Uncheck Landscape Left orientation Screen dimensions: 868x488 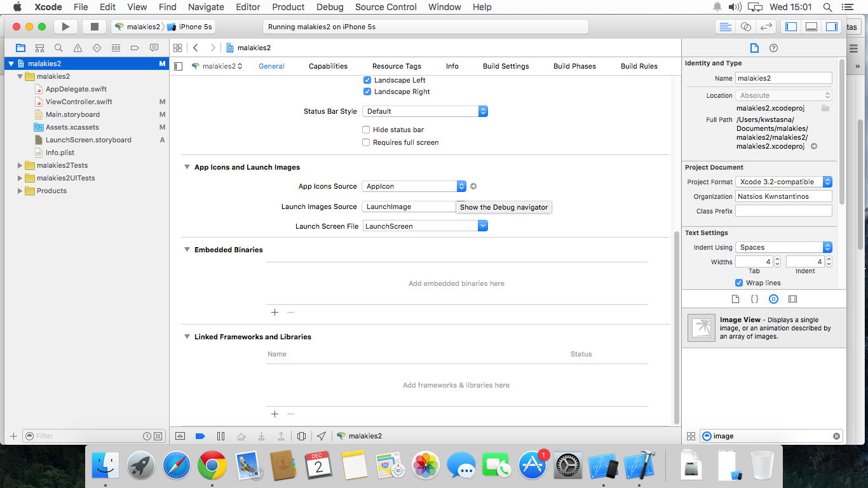[367, 80]
